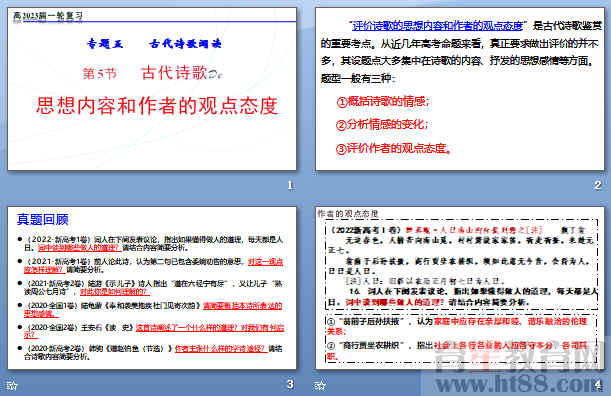Click the 第5节 古代诗歌 subtitle text
The width and height of the screenshot is (611, 396).
[152, 73]
